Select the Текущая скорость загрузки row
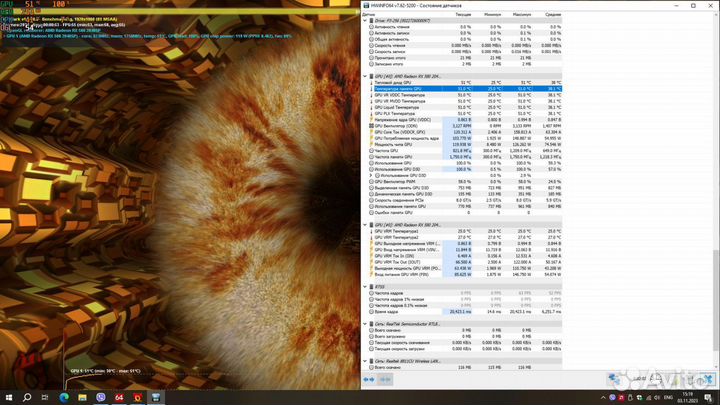The height and width of the screenshot is (405, 720). pyautogui.click(x=465, y=349)
